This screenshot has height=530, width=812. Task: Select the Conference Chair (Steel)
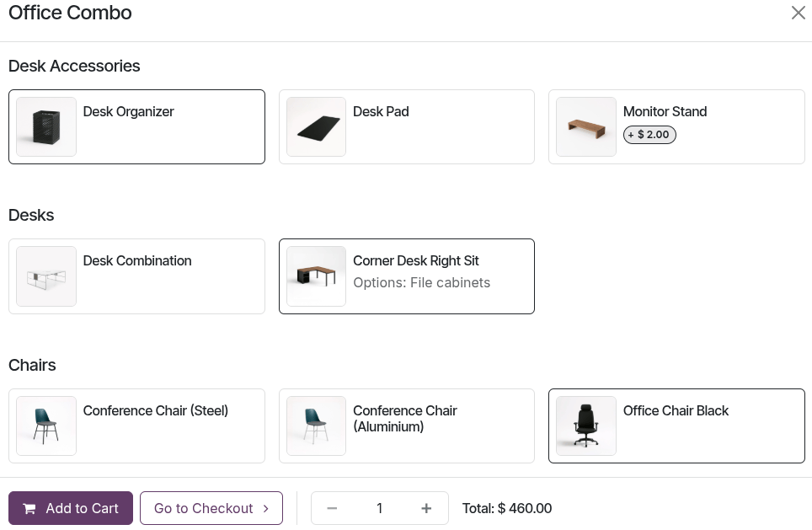(136, 426)
